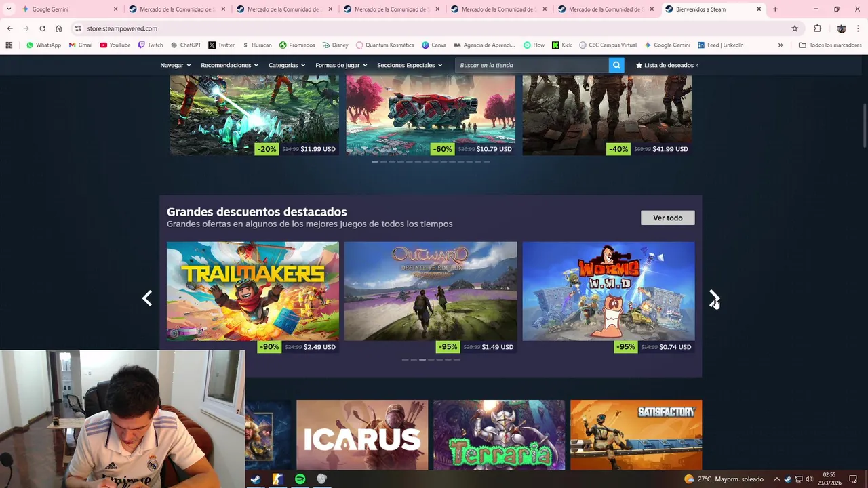Viewport: 868px width, 488px height.
Task: Open Outward Definitive Edition game card
Action: [x=431, y=298]
